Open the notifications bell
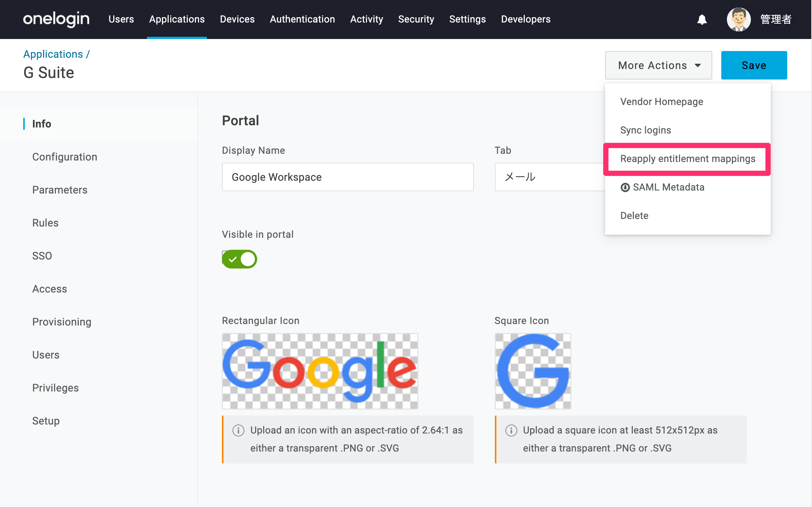The image size is (812, 507). click(702, 19)
